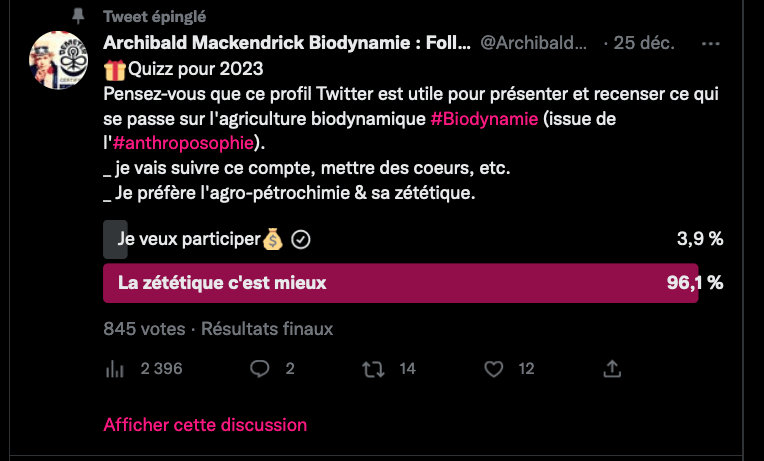Click the share upload icon
Viewport: 764px width, 461px height.
613,369
